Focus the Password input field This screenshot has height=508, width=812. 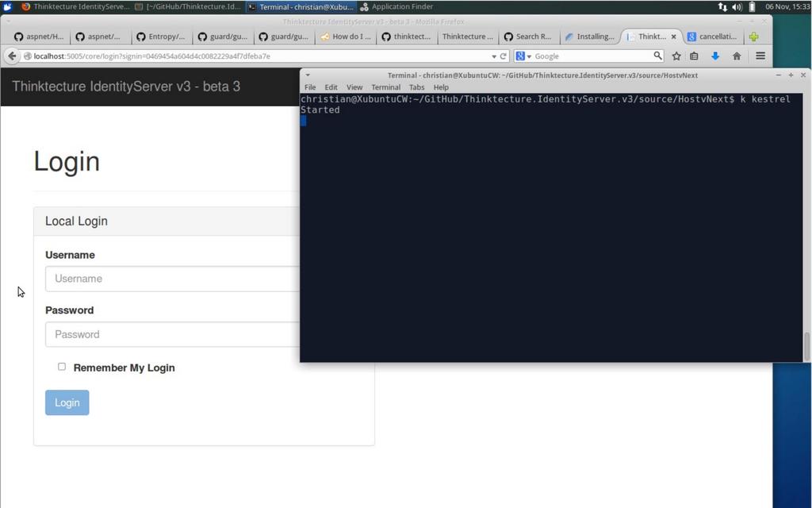(172, 334)
